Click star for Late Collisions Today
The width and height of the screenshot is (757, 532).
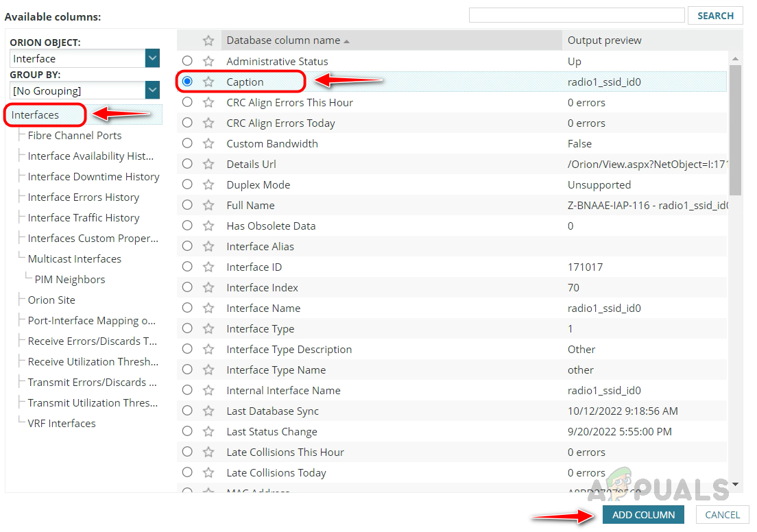[x=208, y=472]
